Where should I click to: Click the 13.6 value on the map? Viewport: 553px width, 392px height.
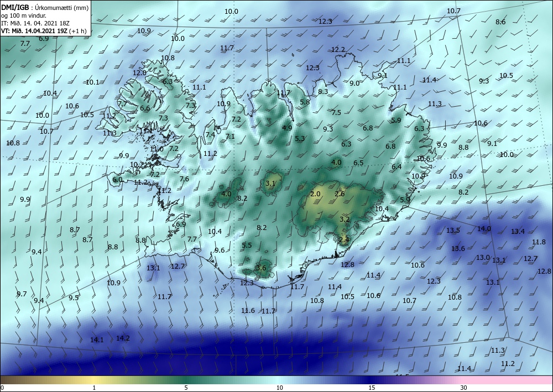coord(458,249)
